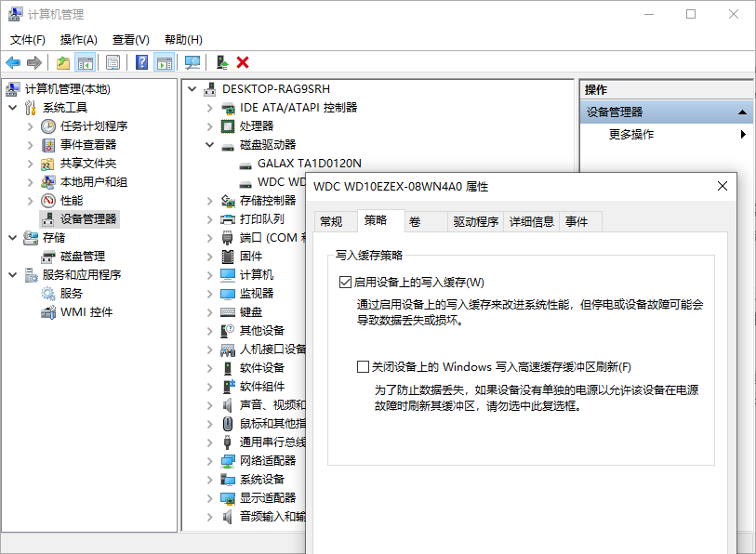Screen dimensions: 756x554
Task: Open the 操作(A) menu
Action: [79, 40]
